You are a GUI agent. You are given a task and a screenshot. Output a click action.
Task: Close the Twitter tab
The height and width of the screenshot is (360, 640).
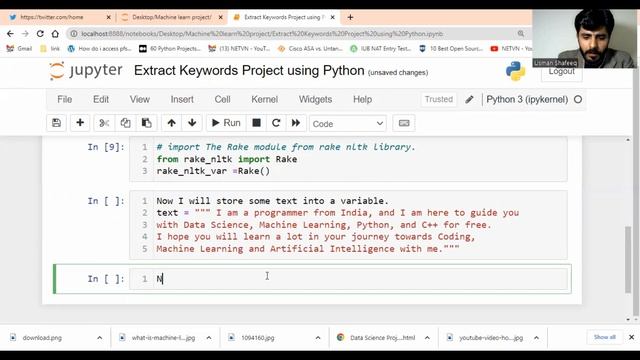109,17
